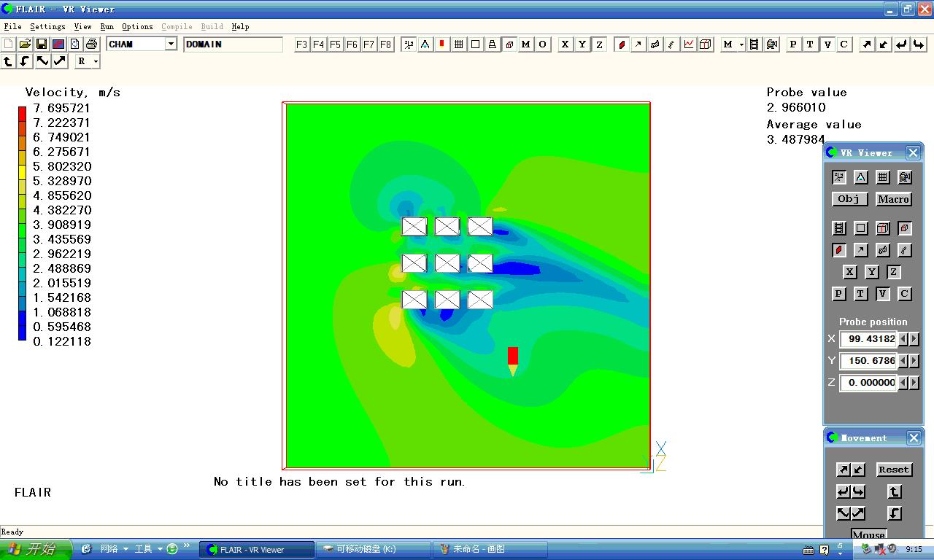Screen dimensions: 934x560
Task: Click the Open file icon in toolbar
Action: (x=25, y=44)
